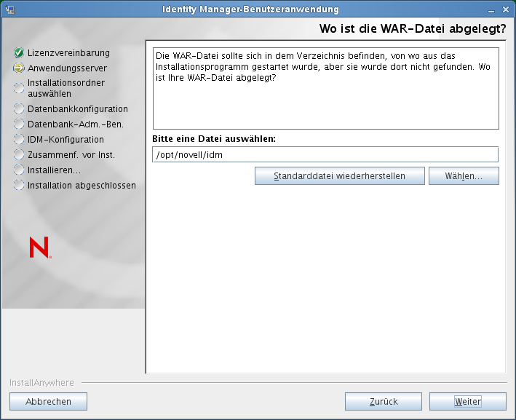Click the green checkmark next to Lizenzvereinbarung
Viewport: 516px width, 420px height.
tap(19, 52)
